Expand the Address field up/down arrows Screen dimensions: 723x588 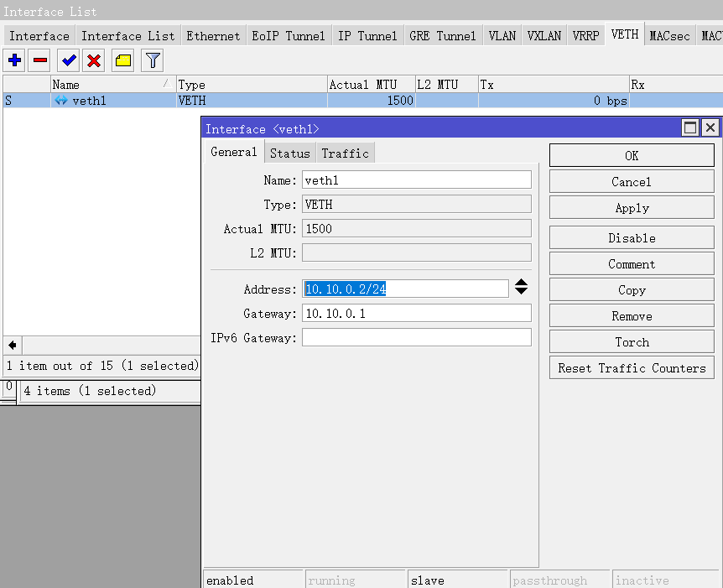click(x=521, y=287)
